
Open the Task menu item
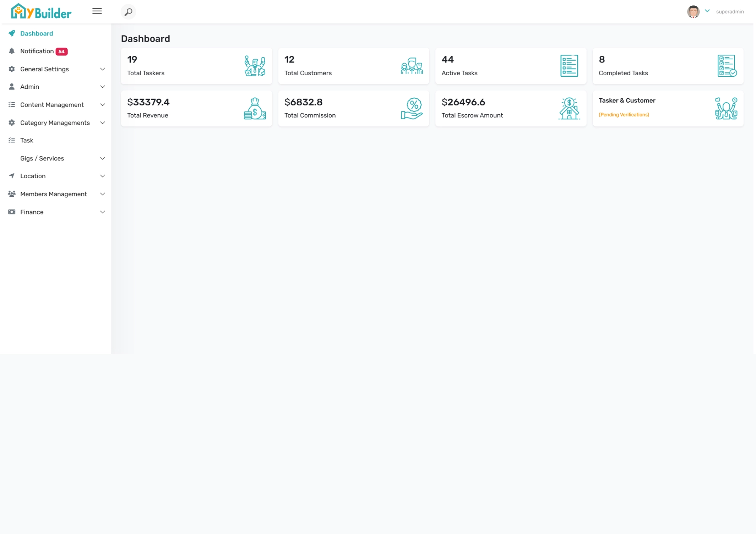(27, 141)
